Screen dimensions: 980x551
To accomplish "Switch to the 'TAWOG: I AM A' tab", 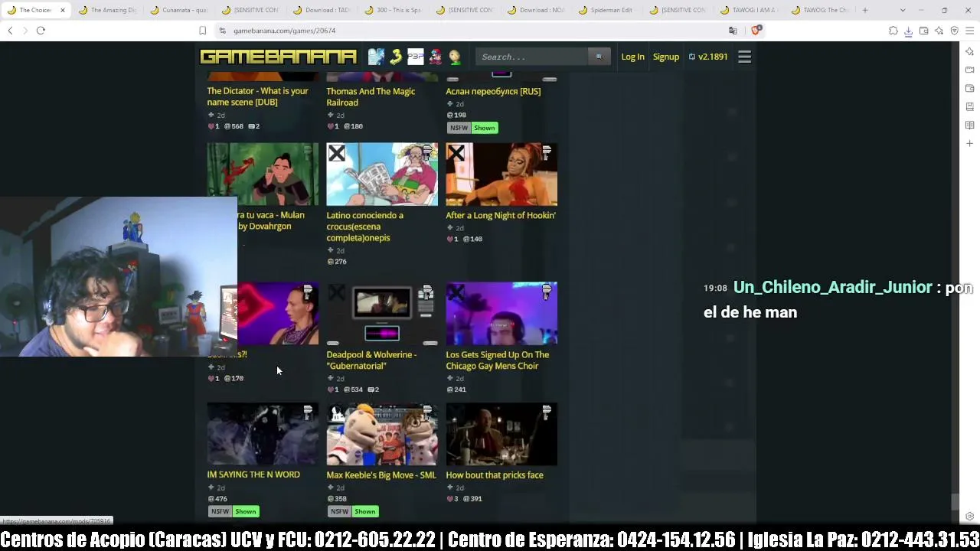I will coord(750,10).
